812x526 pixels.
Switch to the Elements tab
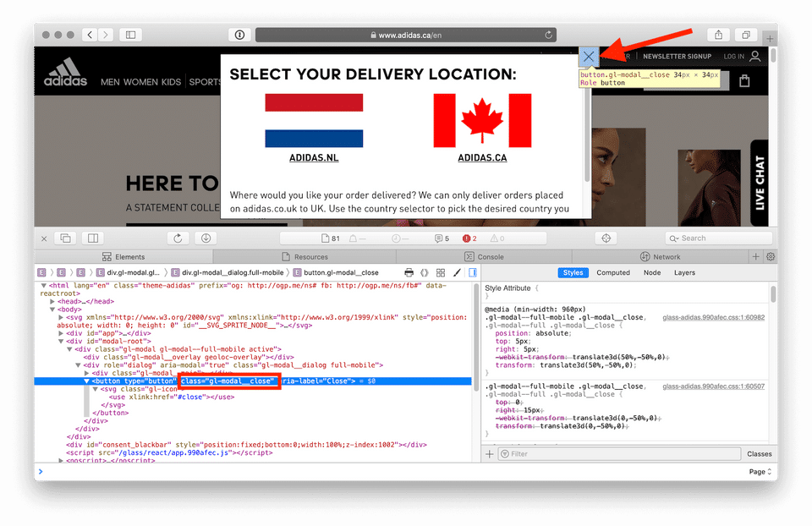tap(123, 257)
